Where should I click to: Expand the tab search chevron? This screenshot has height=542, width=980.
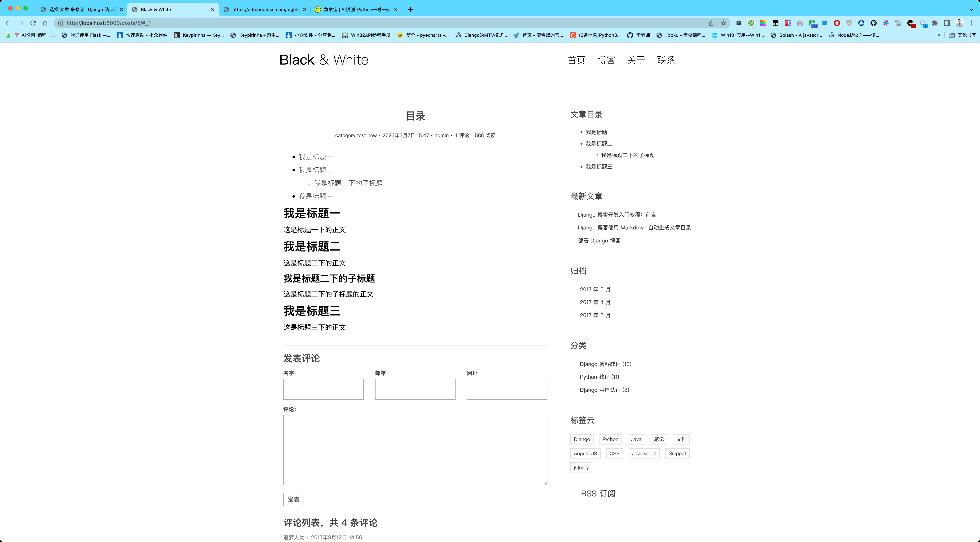pyautogui.click(x=971, y=10)
